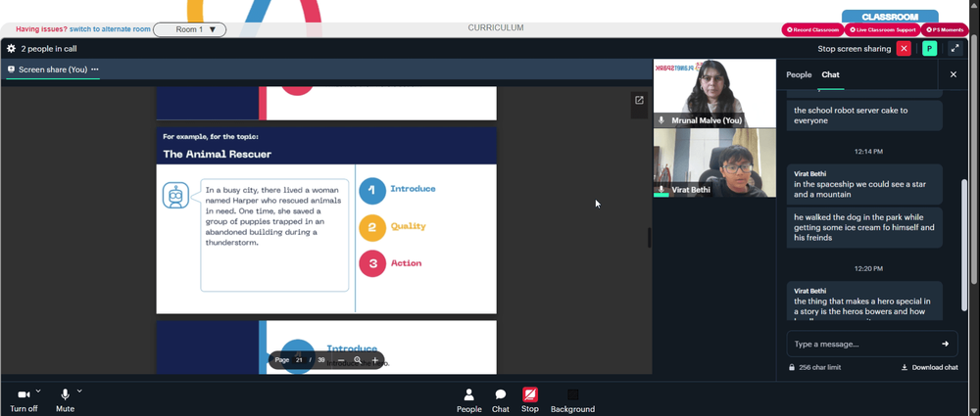Open screen share options three-dots menu
This screenshot has width=980, height=416.
point(95,69)
